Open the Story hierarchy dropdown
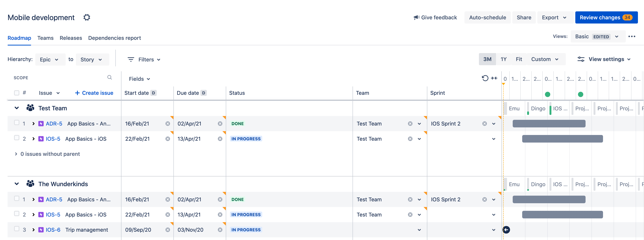The image size is (644, 240). [x=91, y=59]
